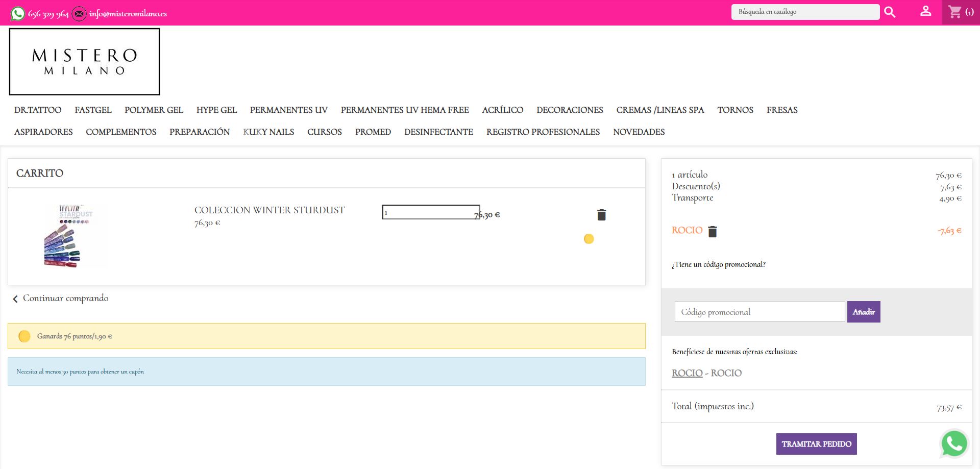Click the Total (impuestos inc.) label
Viewport: 980px width, 469px height.
713,406
